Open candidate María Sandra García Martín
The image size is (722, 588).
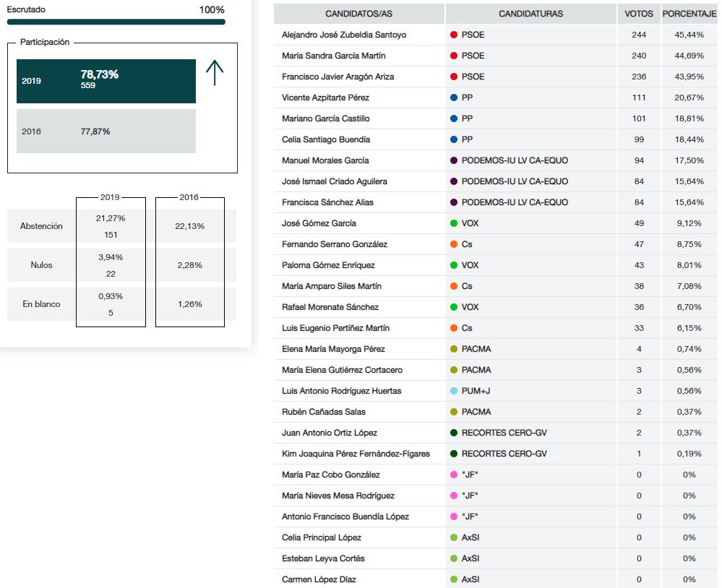[x=333, y=56]
